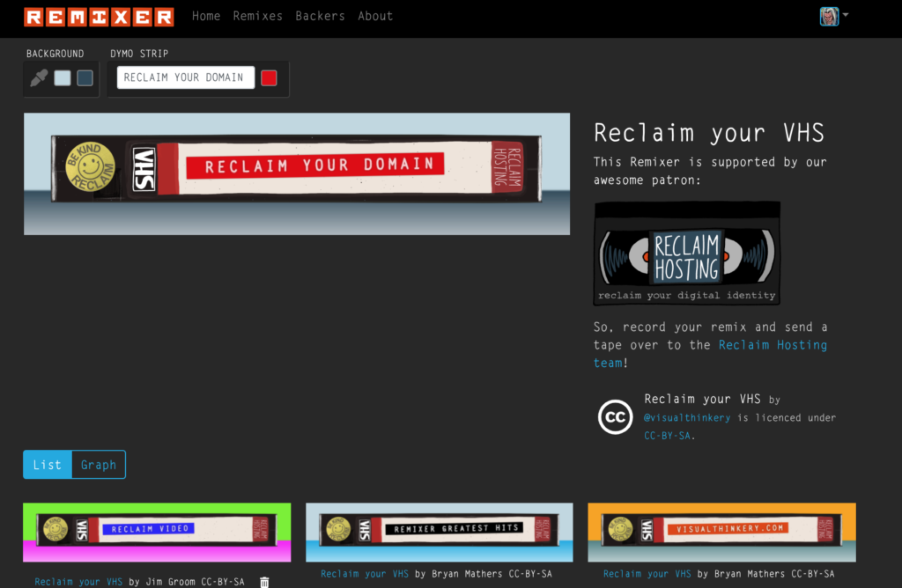Open the About page
Viewport: 902px width, 588px height.
pos(375,16)
